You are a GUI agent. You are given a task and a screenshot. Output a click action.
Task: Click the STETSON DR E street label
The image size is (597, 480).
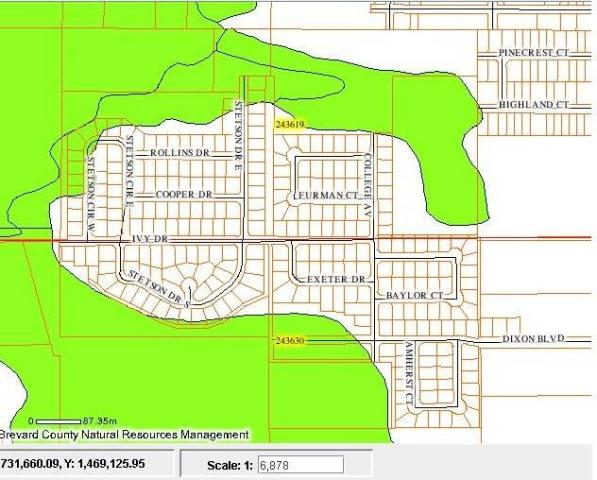click(238, 136)
